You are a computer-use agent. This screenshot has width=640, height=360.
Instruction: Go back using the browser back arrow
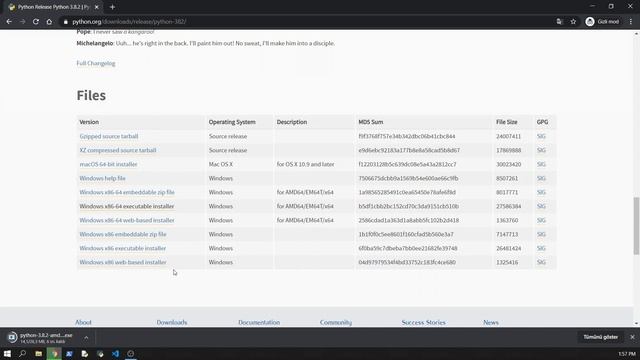[9, 22]
